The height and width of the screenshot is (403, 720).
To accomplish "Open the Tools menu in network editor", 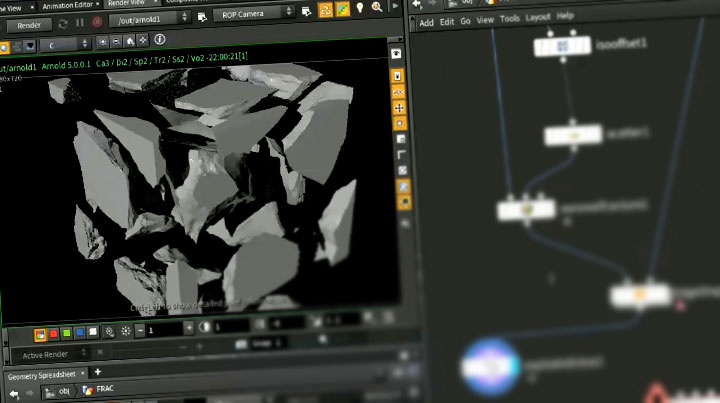I will click(510, 18).
